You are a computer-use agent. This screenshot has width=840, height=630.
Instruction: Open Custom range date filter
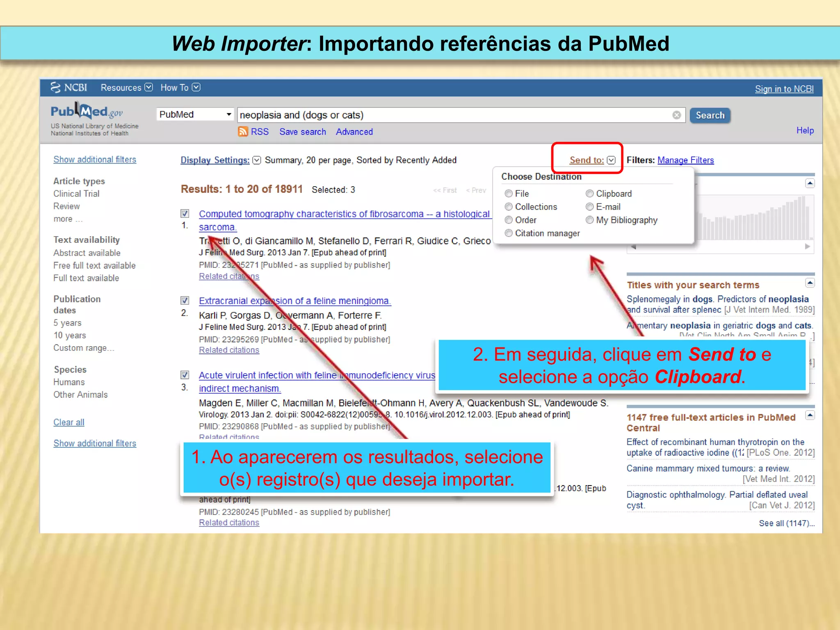pos(84,348)
